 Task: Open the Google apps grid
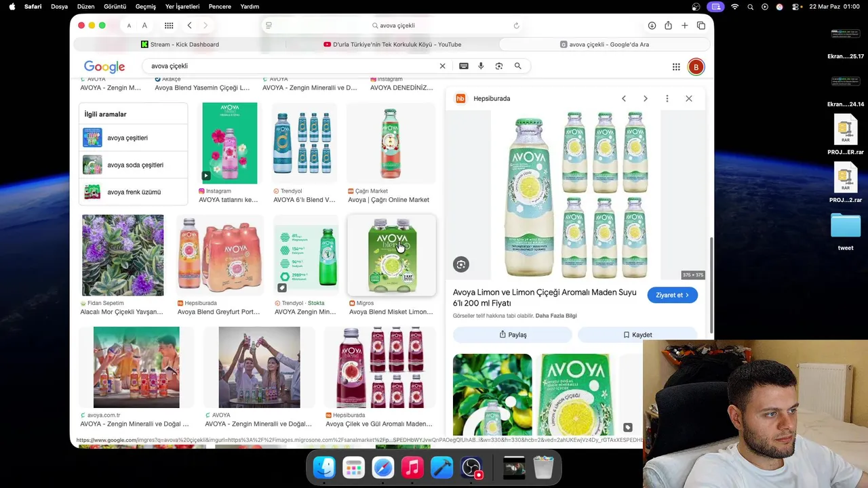[676, 66]
